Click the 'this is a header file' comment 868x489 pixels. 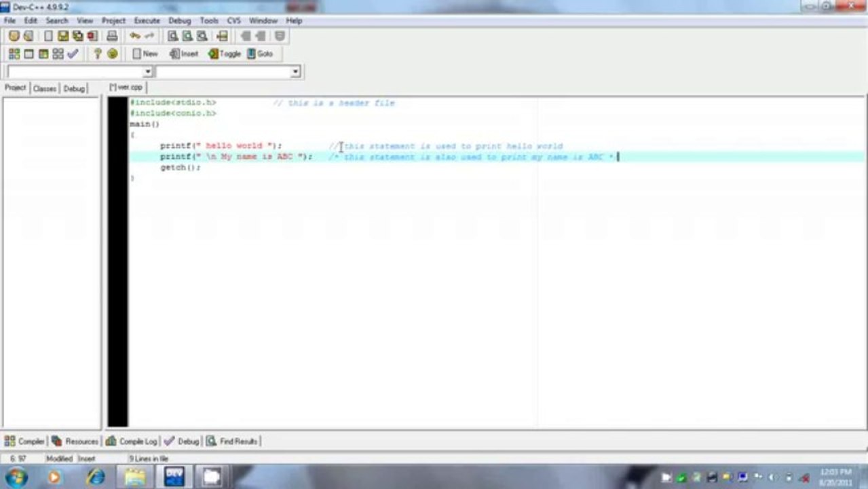coord(334,103)
